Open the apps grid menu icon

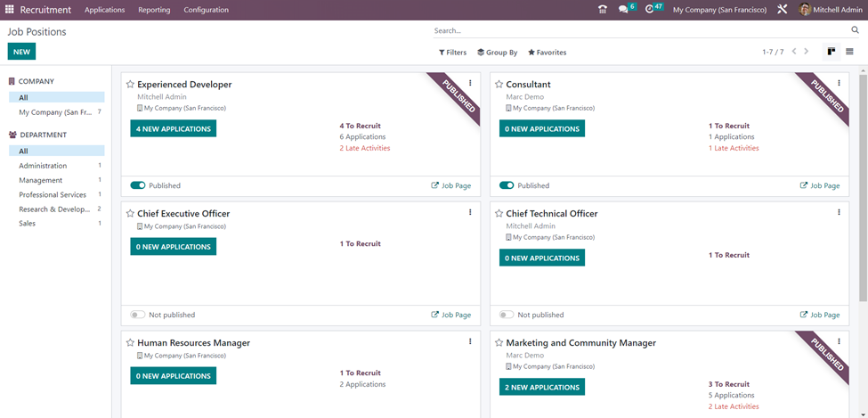[x=11, y=10]
